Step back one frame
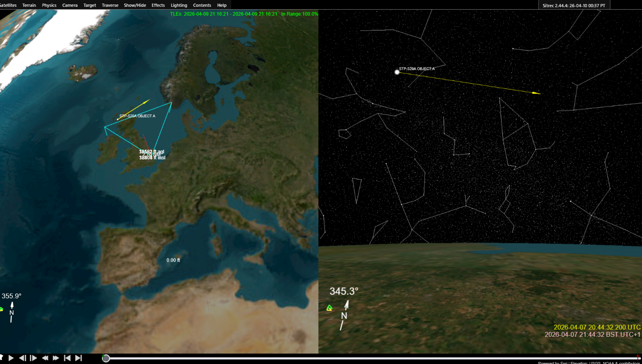Image resolution: width=642 pixels, height=364 pixels. (x=22, y=358)
